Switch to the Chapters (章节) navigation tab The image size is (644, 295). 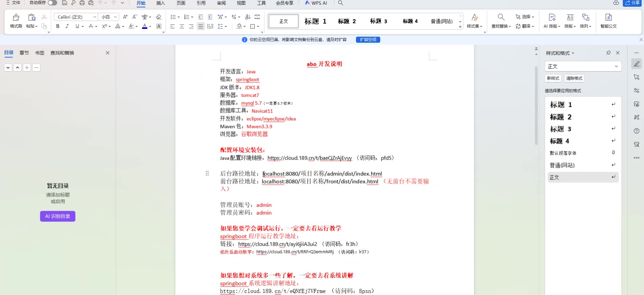(x=24, y=53)
